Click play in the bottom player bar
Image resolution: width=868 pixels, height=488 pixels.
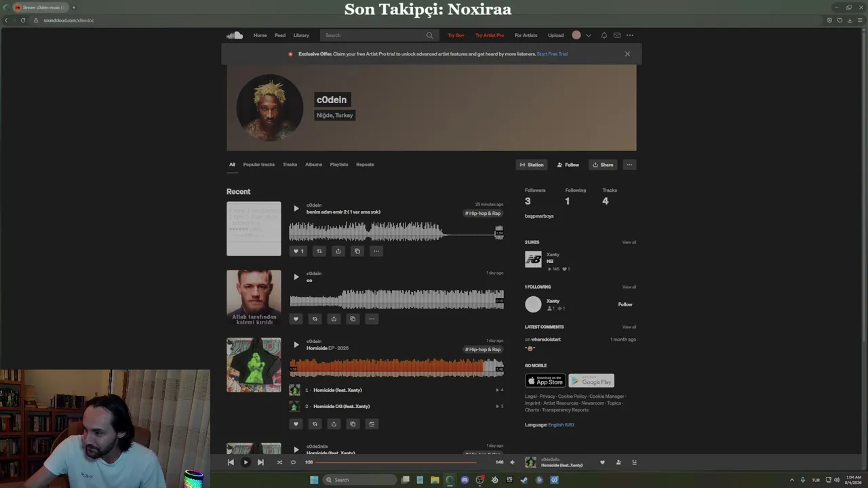coord(245,462)
